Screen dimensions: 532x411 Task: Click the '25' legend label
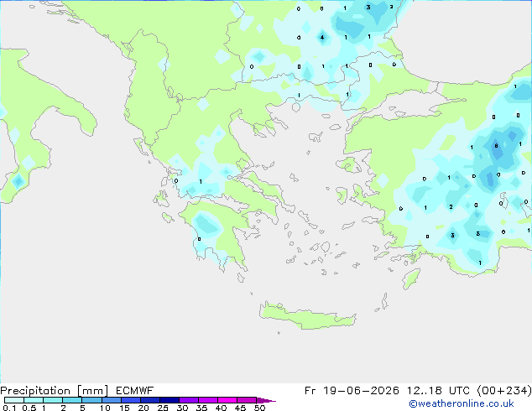pyautogui.click(x=163, y=408)
